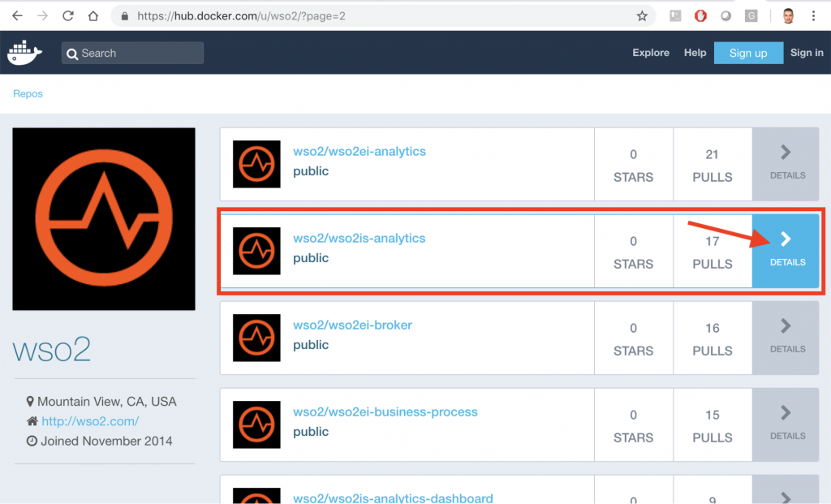
Task: Click the browser back arrow
Action: pyautogui.click(x=17, y=15)
